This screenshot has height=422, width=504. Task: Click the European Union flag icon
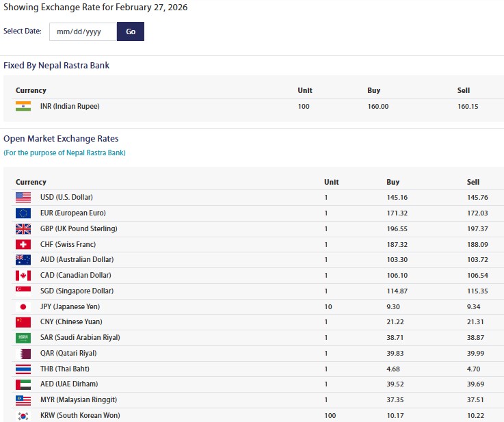[23, 213]
